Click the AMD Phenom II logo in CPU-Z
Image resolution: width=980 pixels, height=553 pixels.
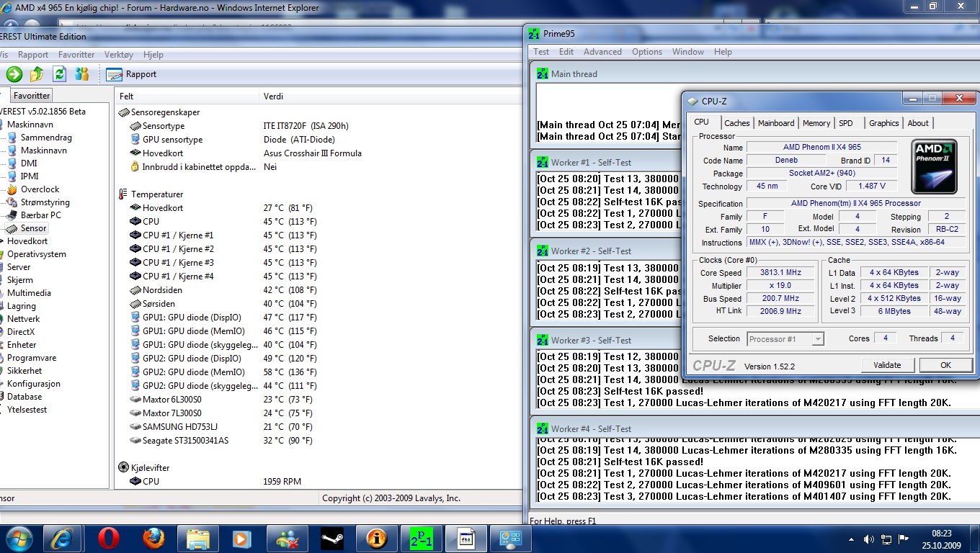(934, 166)
